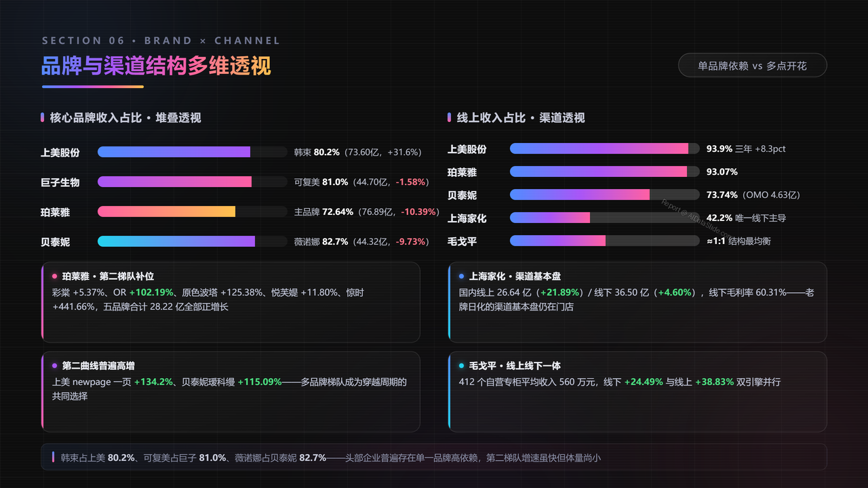This screenshot has height=488, width=868.
Task: Select the text 73.74% (OMO 4.63亿)
Action: coord(753,195)
